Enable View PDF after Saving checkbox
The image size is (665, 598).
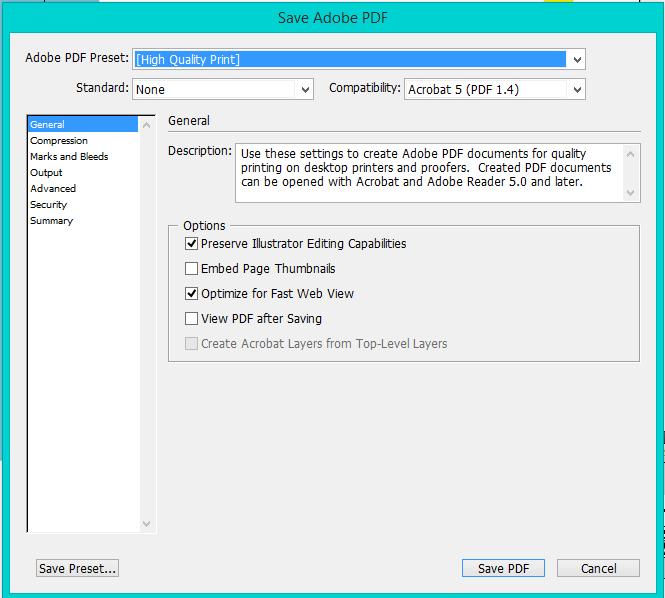pos(191,319)
